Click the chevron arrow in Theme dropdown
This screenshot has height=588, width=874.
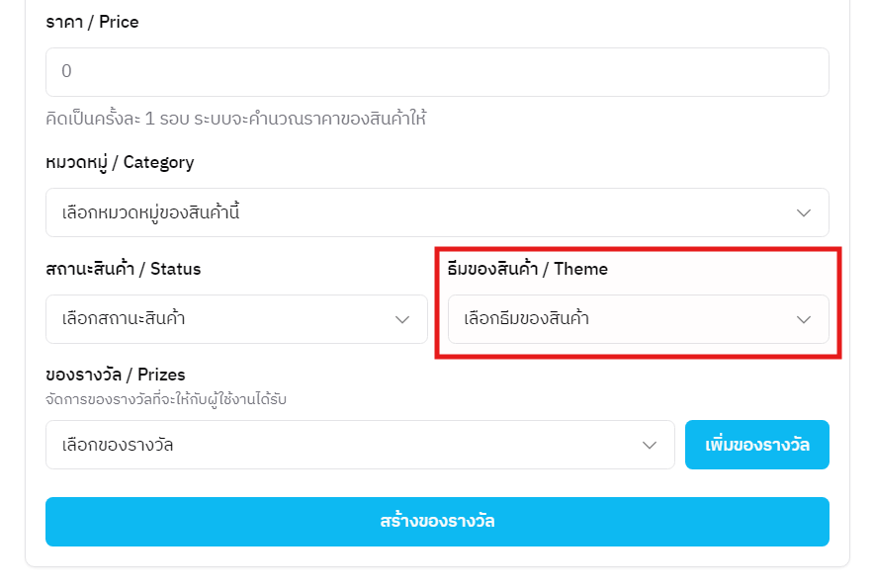(x=804, y=319)
